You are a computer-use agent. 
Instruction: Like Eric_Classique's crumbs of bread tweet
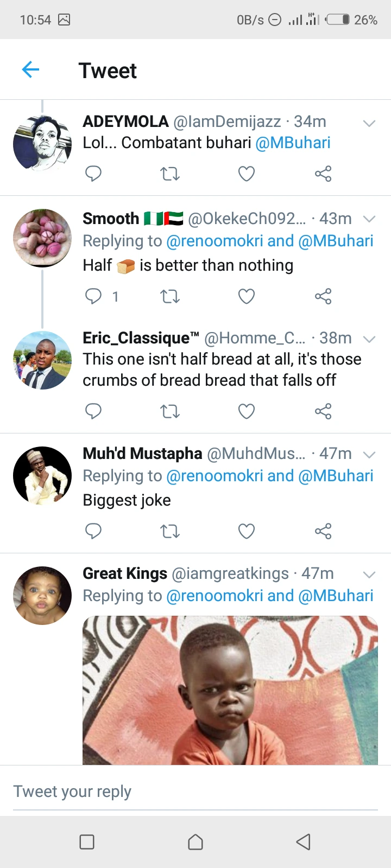click(247, 412)
